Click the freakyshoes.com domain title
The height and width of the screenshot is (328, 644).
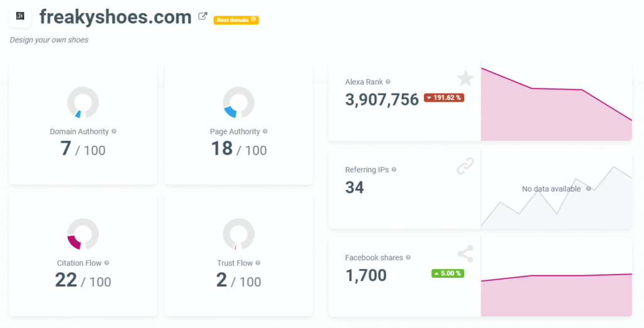click(115, 17)
